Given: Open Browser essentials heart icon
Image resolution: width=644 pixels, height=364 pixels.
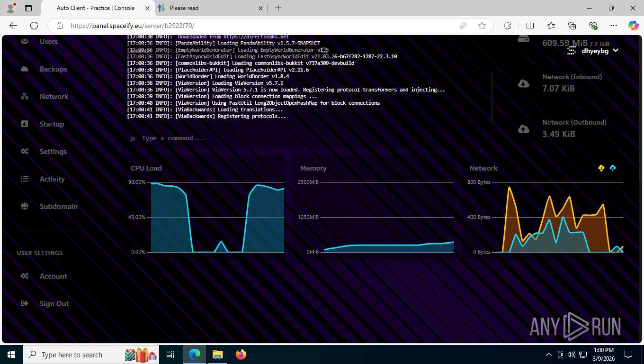Looking at the screenshot, I should (593, 26).
